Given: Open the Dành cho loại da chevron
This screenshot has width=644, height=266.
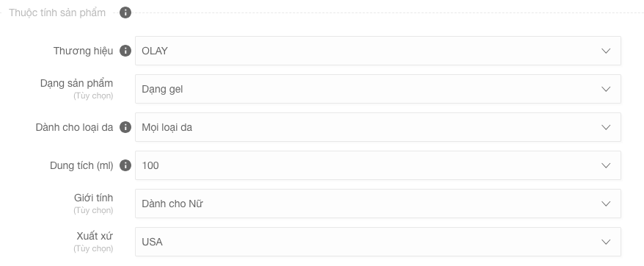Looking at the screenshot, I should [x=606, y=127].
